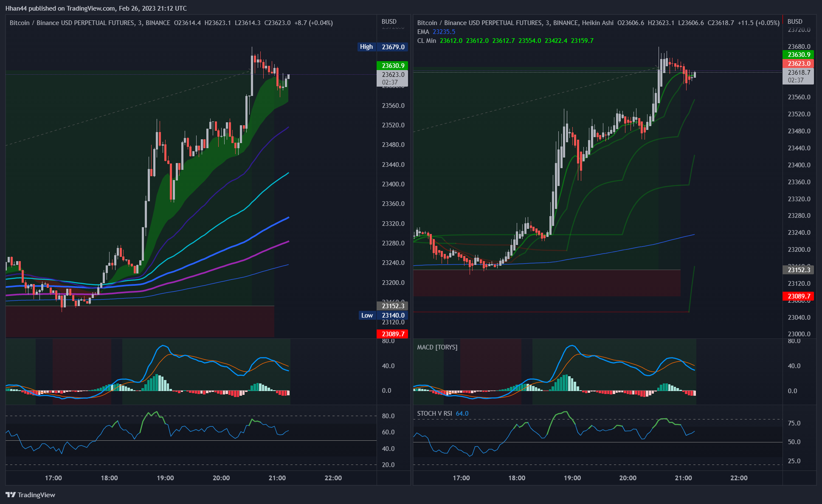This screenshot has width=822, height=504.
Task: Click the 21:00 time label on left chart
Action: [x=277, y=478]
